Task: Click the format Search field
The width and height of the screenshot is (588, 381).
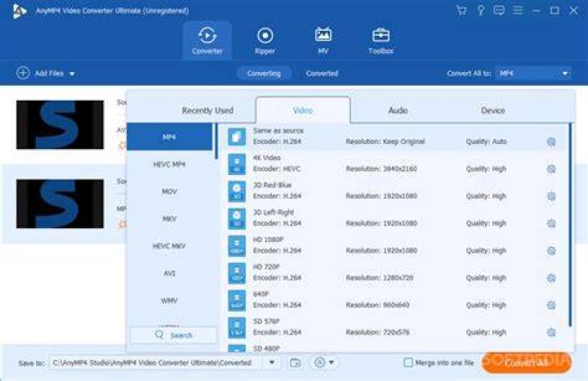Action: coord(173,335)
